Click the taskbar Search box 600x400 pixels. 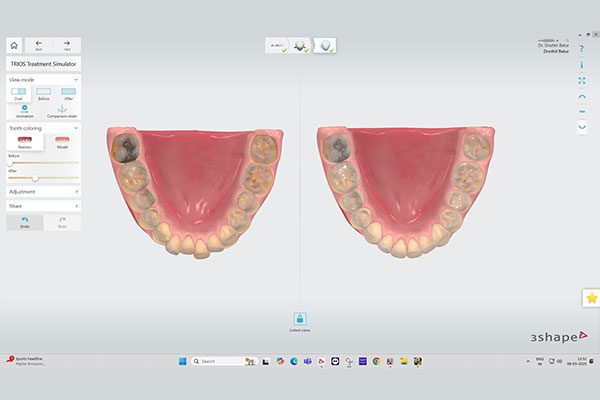click(x=223, y=361)
